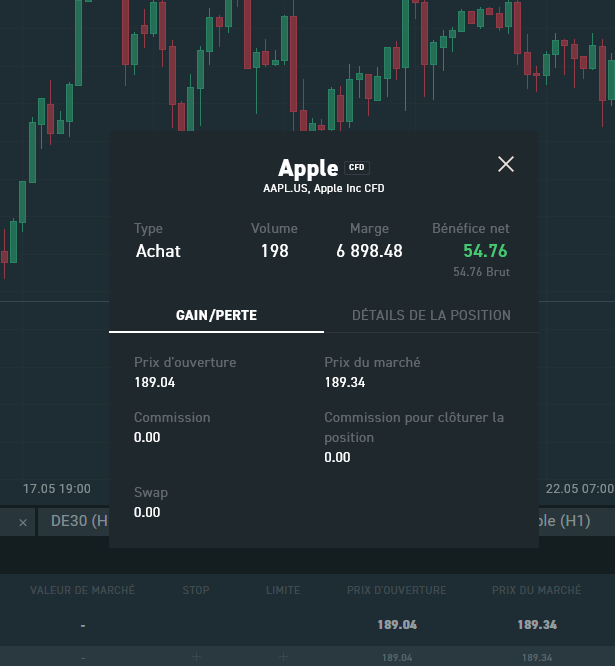Click the LIMITE column header
This screenshot has height=666, width=615.
click(283, 590)
